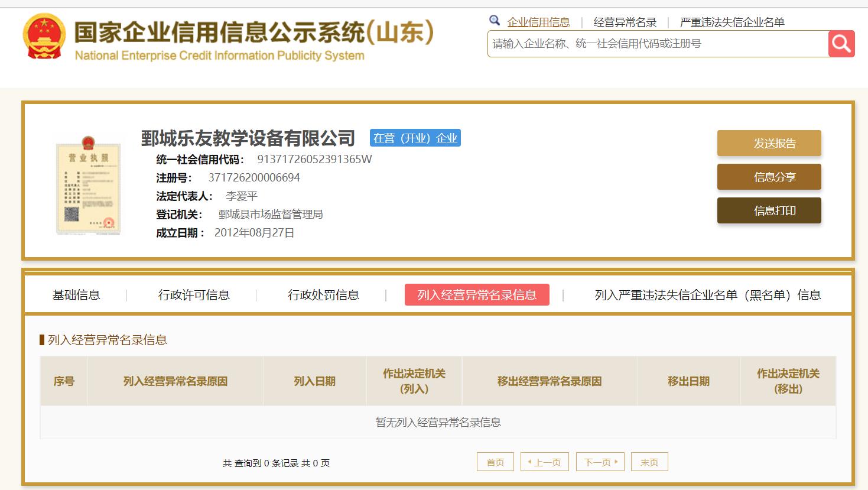Click the red search magnifier button
Screen dimensions: 868x490
click(x=841, y=44)
